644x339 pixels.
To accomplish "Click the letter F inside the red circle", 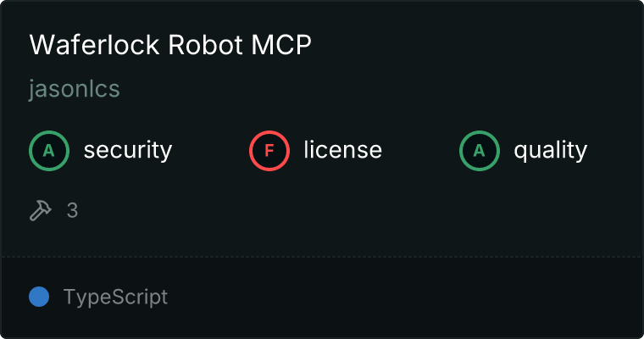I will [269, 151].
